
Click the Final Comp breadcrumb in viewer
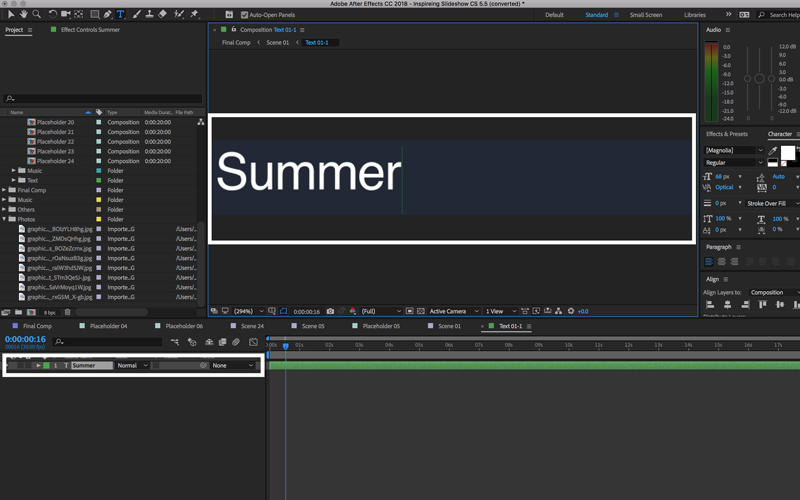[236, 43]
